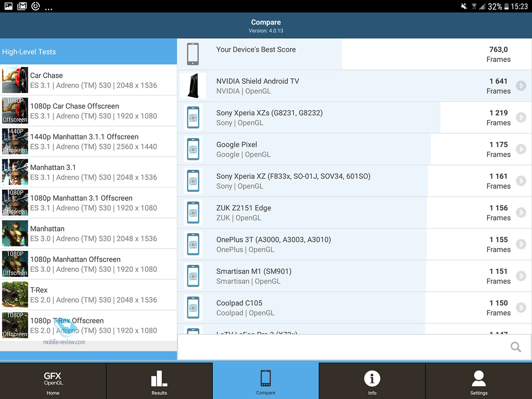The width and height of the screenshot is (532, 399).
Task: Focus the device search field
Action: coord(355,347)
